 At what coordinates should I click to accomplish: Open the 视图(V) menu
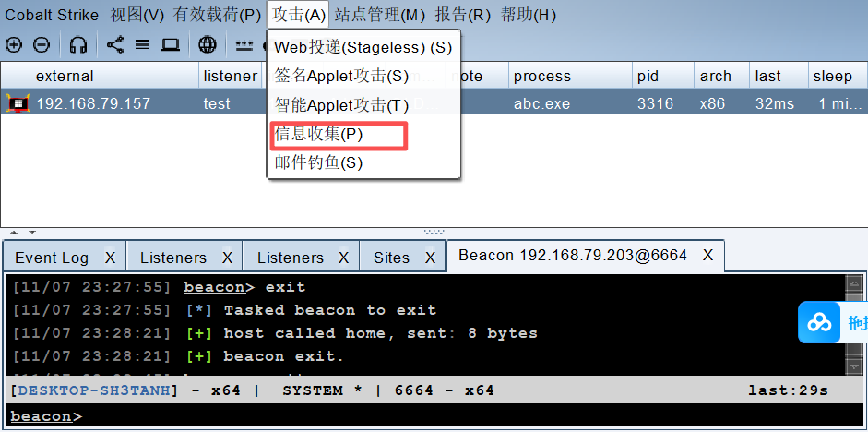pyautogui.click(x=137, y=15)
